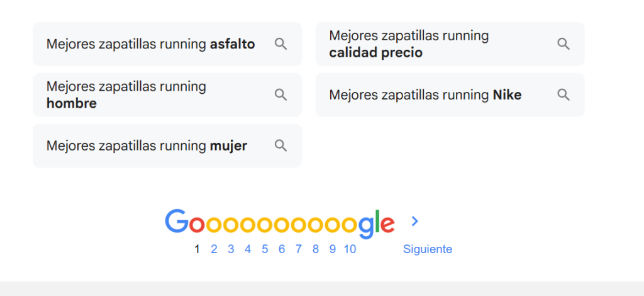The image size is (644, 296).
Task: Jump to results page 3
Action: pos(231,249)
